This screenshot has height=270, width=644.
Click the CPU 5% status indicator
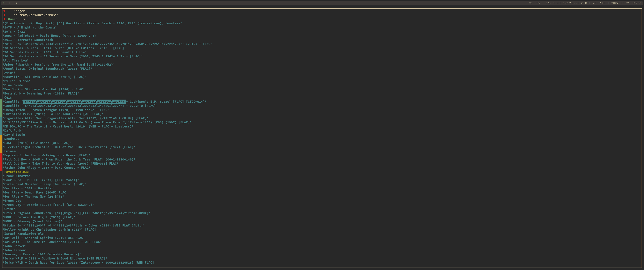pyautogui.click(x=534, y=3)
